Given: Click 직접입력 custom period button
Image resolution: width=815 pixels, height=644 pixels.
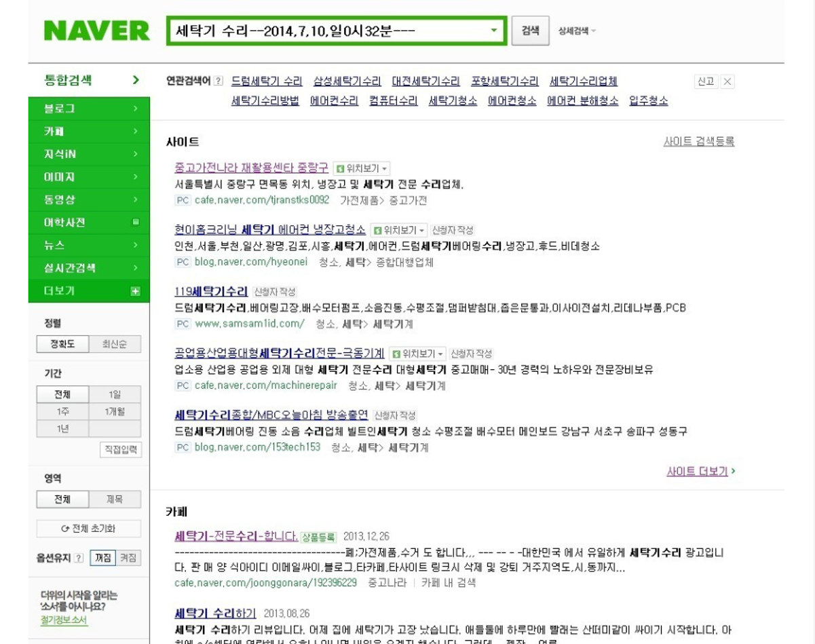Looking at the screenshot, I should [121, 449].
